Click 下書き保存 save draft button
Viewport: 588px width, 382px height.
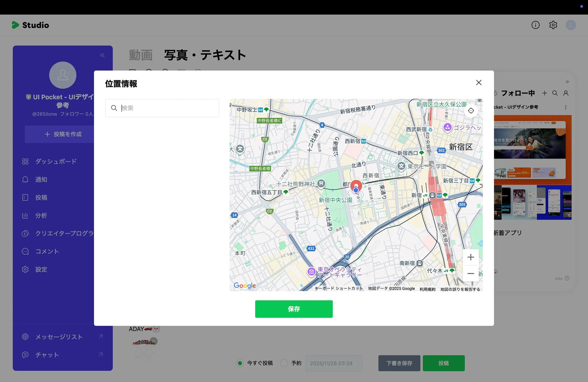pos(399,363)
